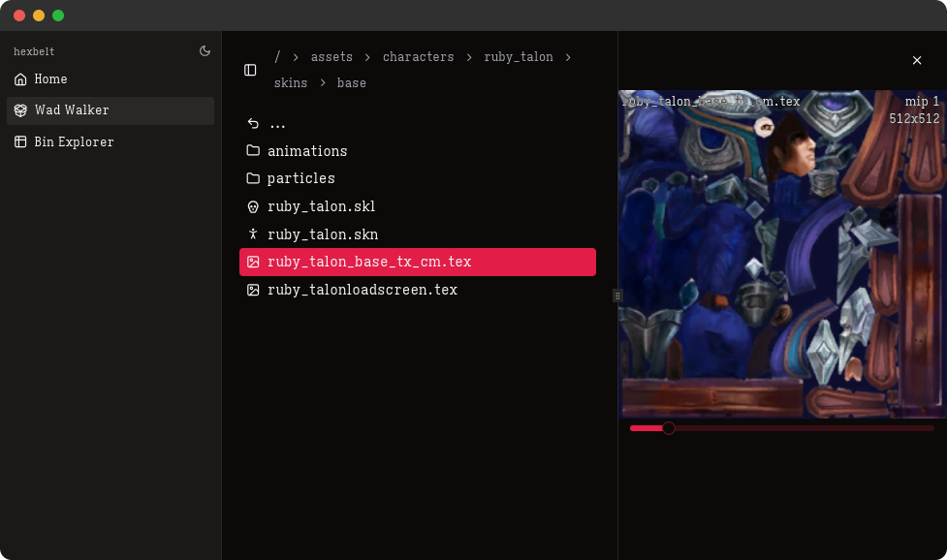This screenshot has width=947, height=560.
Task: Click the 512x512 size label
Action: (914, 118)
